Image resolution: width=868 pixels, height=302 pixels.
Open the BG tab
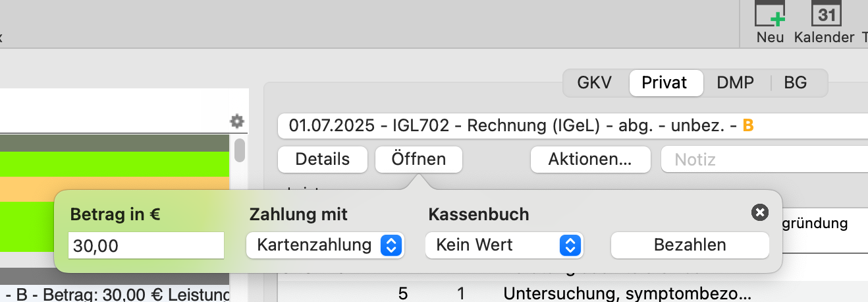click(x=796, y=83)
